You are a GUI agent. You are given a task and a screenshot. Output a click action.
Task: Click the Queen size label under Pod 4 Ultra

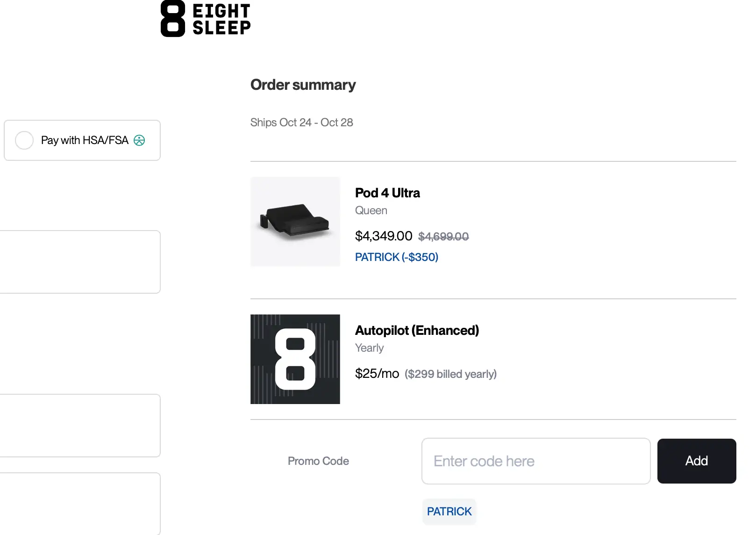pos(371,210)
